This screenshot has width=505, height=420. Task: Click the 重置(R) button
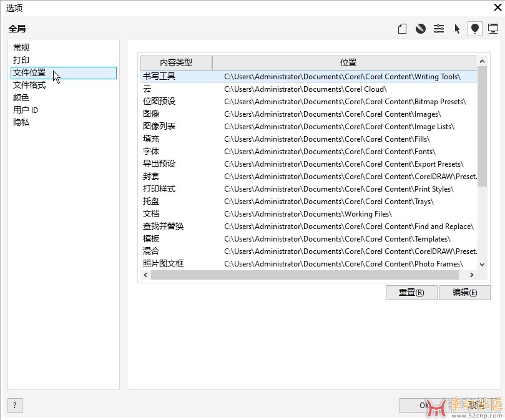[411, 292]
